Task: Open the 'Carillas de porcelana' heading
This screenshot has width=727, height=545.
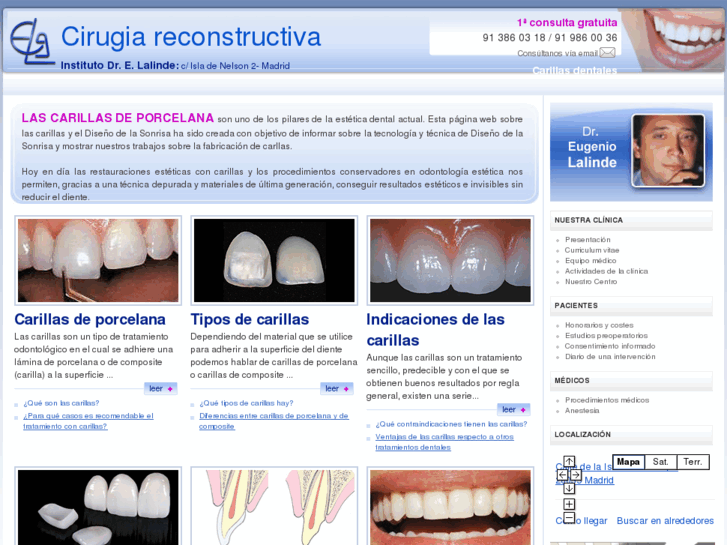Action: coord(90,319)
